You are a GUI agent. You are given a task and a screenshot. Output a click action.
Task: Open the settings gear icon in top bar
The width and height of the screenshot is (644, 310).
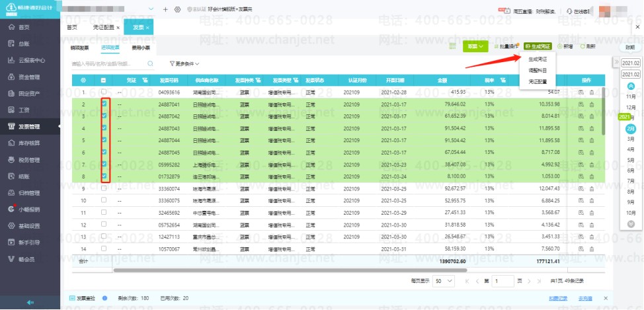click(x=177, y=10)
